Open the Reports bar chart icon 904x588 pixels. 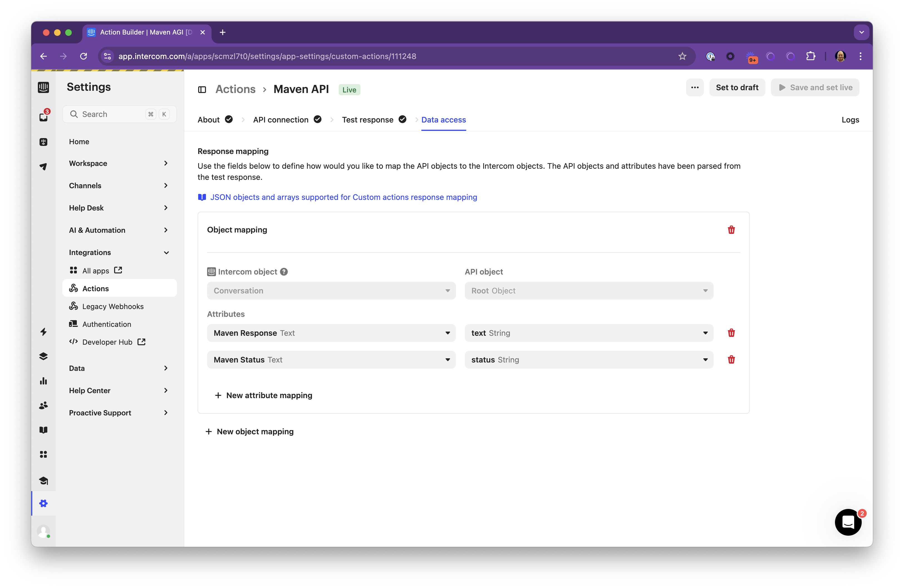pyautogui.click(x=43, y=381)
